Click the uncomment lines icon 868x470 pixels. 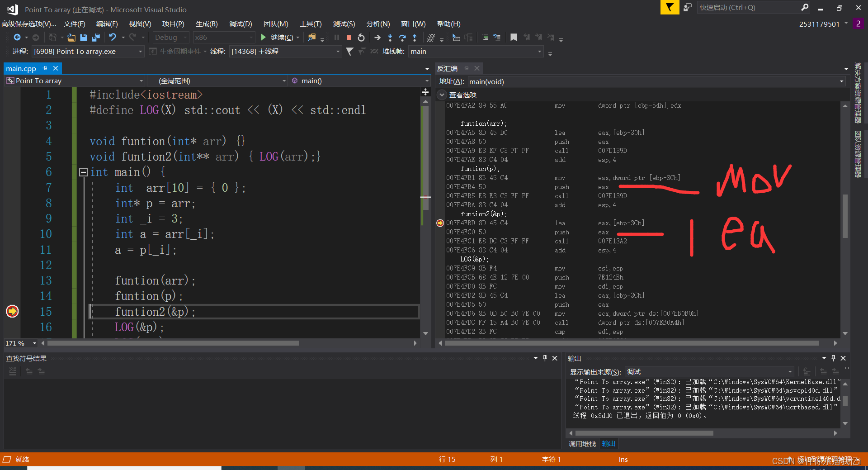(497, 38)
